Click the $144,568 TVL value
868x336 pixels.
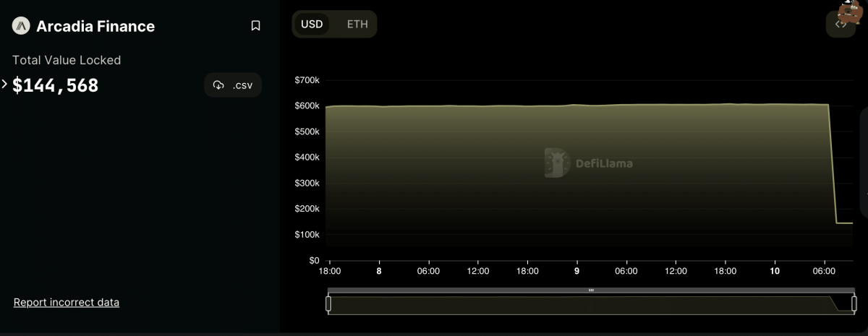pyautogui.click(x=56, y=85)
